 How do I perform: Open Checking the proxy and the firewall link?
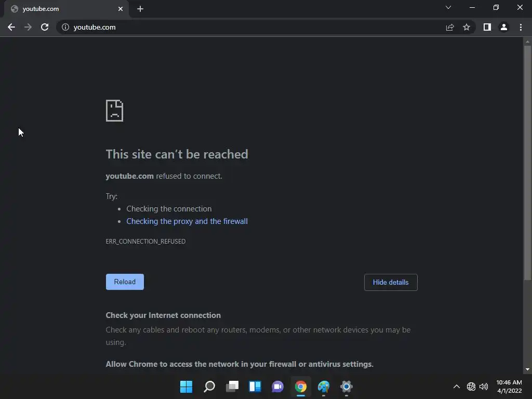click(187, 221)
